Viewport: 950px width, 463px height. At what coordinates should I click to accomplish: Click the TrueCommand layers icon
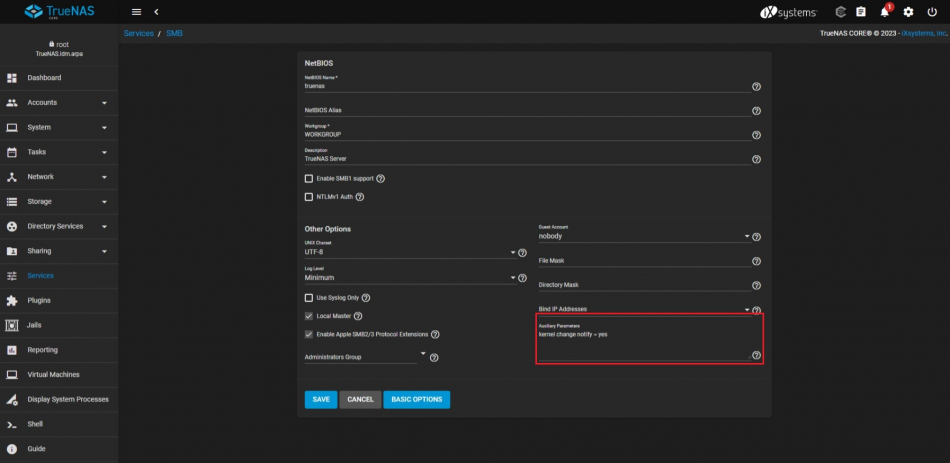(x=840, y=12)
